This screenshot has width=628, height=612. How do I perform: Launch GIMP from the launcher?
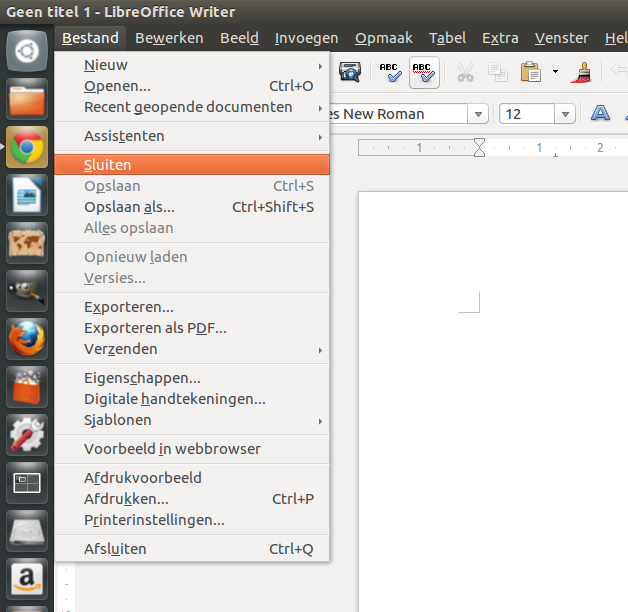coord(27,291)
